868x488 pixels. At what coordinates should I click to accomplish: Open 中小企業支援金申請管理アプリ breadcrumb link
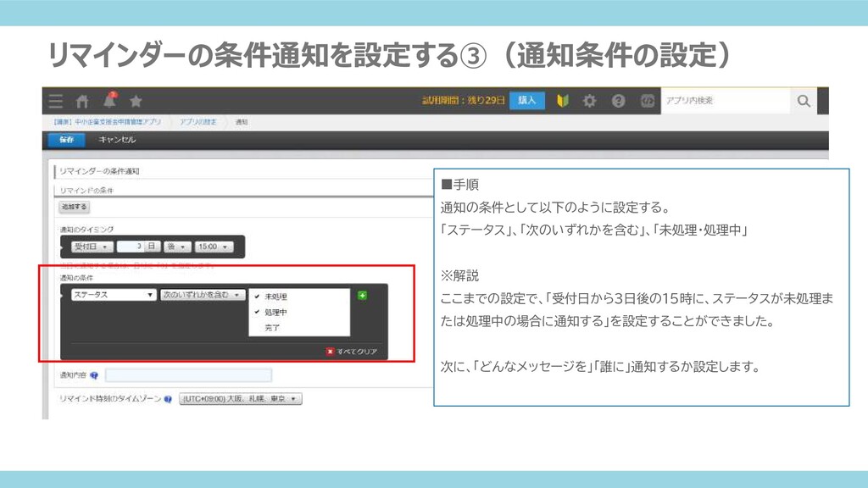[x=108, y=122]
